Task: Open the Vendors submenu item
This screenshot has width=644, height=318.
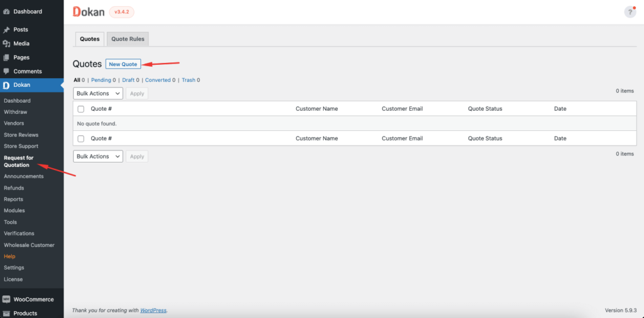Action: pos(14,123)
